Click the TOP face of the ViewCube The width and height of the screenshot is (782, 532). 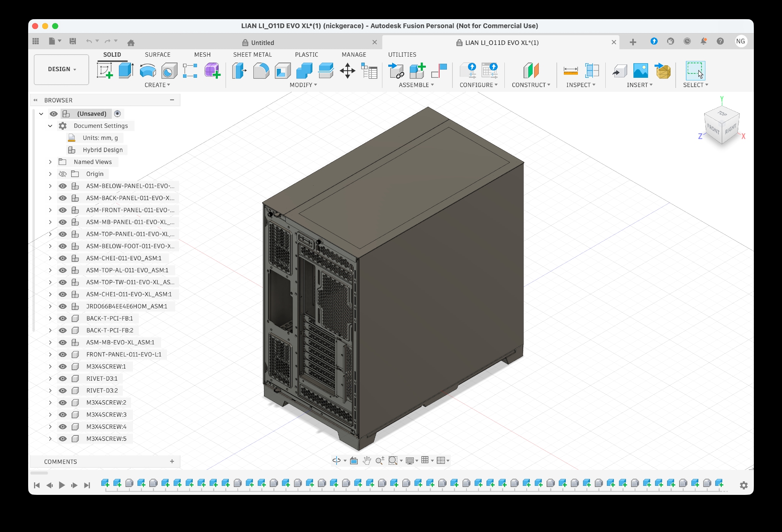(x=722, y=114)
